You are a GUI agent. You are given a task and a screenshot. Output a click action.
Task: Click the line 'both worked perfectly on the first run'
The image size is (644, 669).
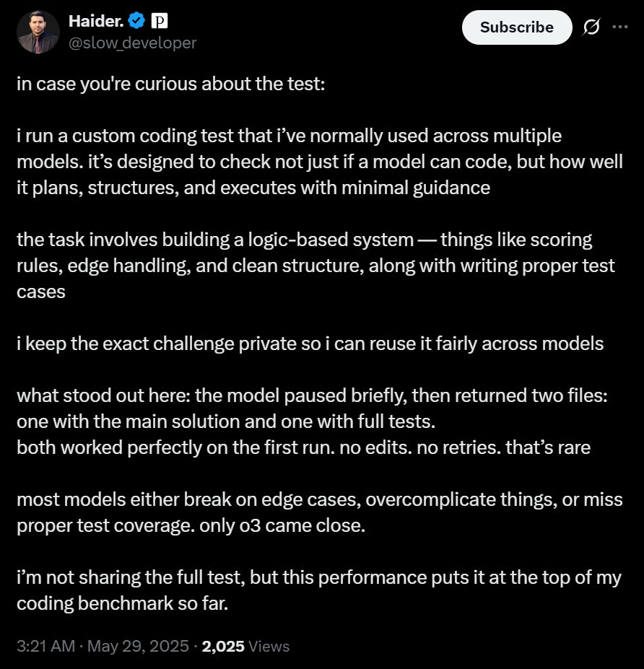click(x=303, y=447)
